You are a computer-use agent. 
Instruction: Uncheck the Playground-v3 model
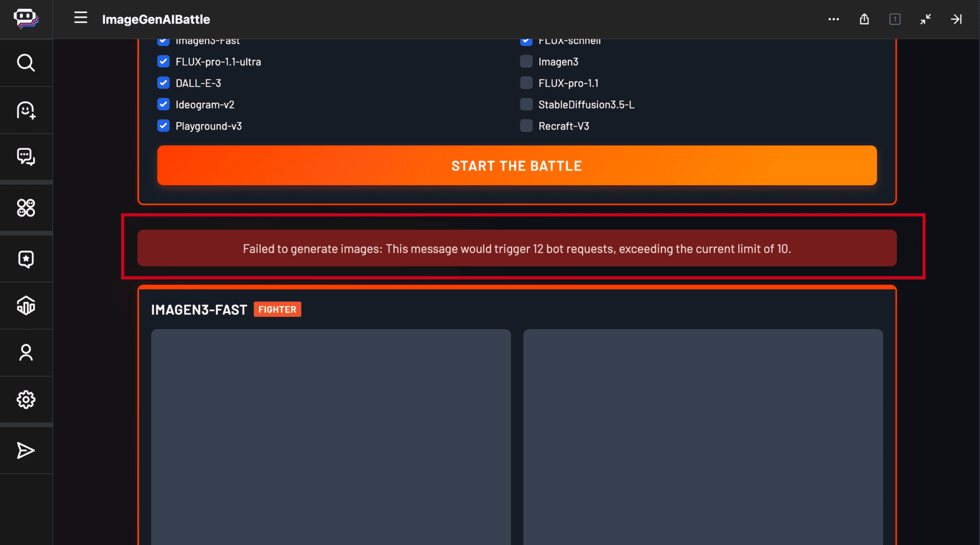pos(163,126)
